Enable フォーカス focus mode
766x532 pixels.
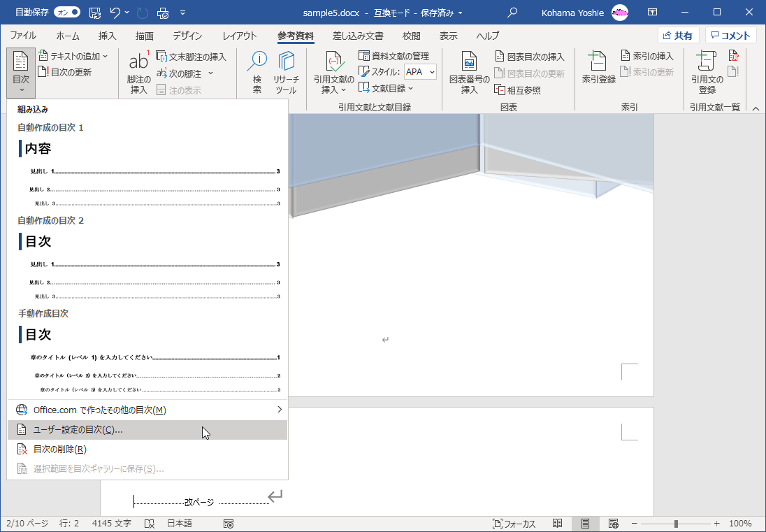[514, 524]
